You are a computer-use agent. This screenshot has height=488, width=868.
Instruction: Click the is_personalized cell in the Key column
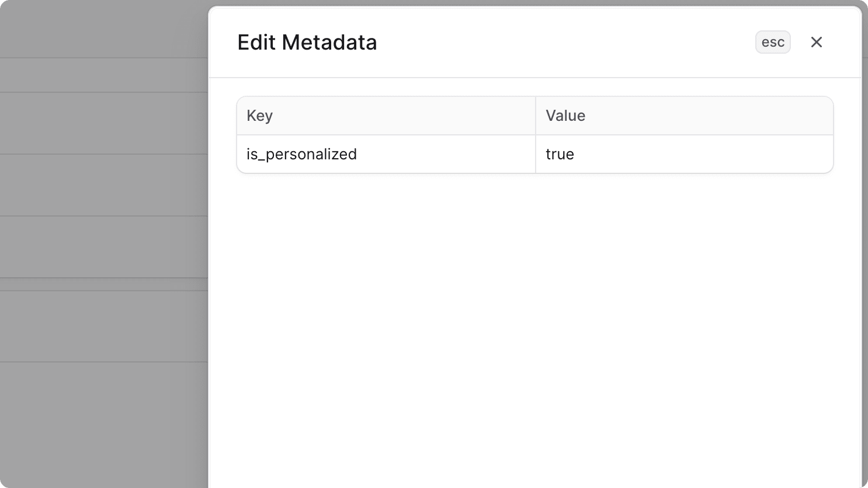coord(301,154)
